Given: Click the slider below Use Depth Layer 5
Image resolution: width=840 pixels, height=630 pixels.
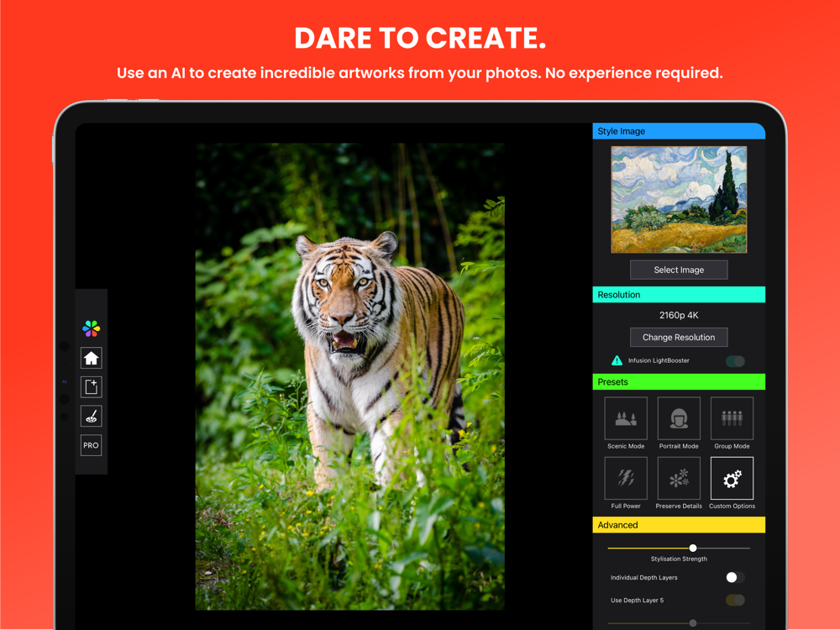Looking at the screenshot, I should click(x=679, y=623).
